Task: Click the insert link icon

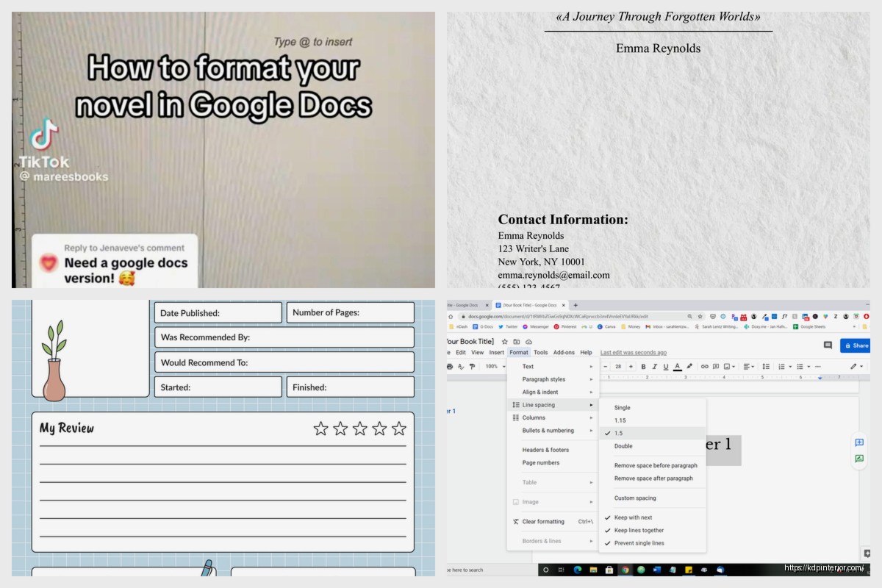Action: pos(704,366)
